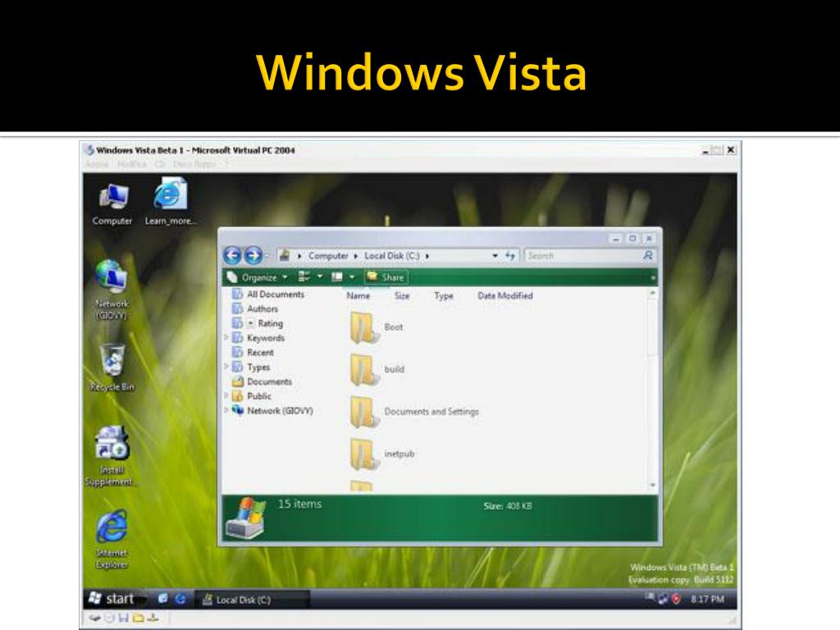
Task: Click the floppy disk icon in Virtual PC status bar
Action: [124, 619]
